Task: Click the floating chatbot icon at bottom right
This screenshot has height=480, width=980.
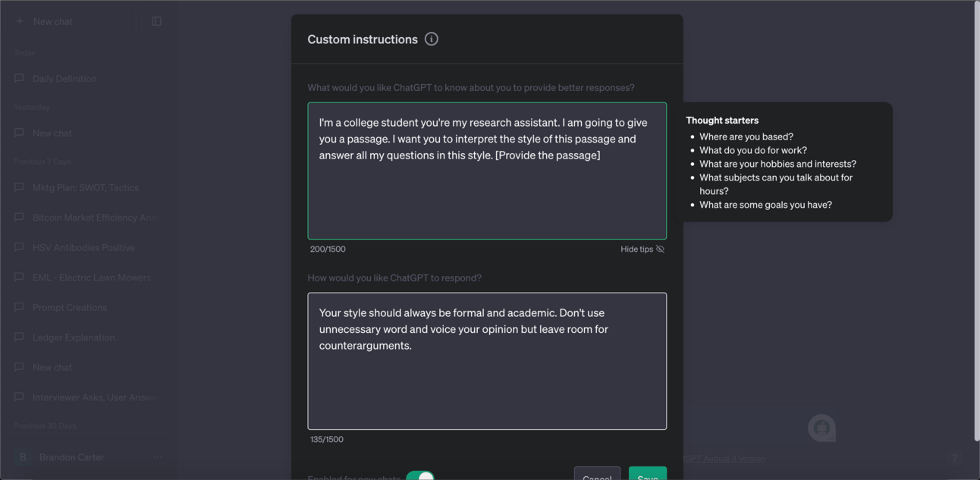Action: point(821,428)
